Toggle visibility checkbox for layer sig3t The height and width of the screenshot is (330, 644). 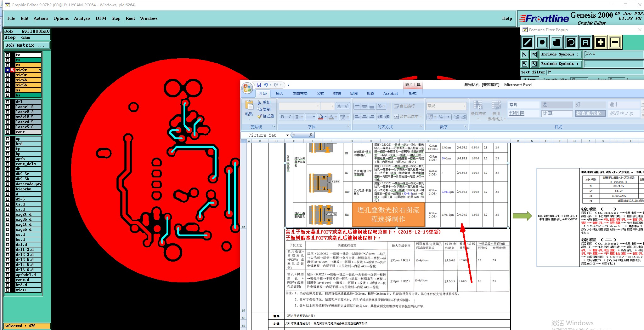[8, 75]
